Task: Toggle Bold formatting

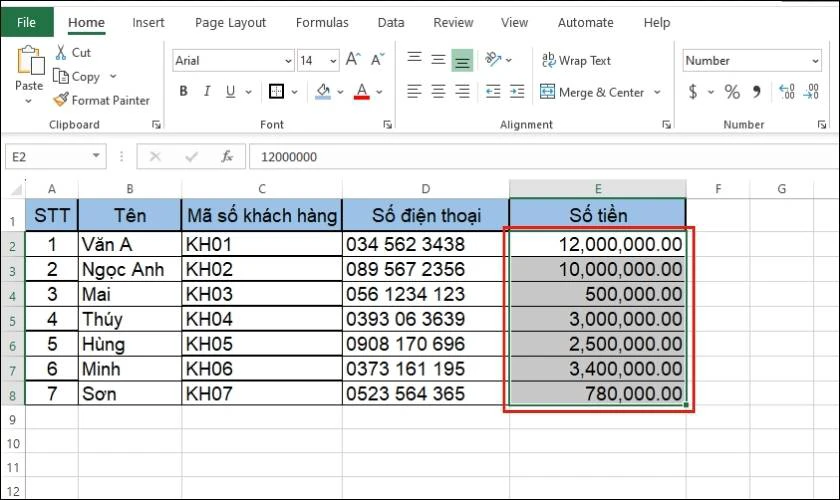Action: pos(184,92)
